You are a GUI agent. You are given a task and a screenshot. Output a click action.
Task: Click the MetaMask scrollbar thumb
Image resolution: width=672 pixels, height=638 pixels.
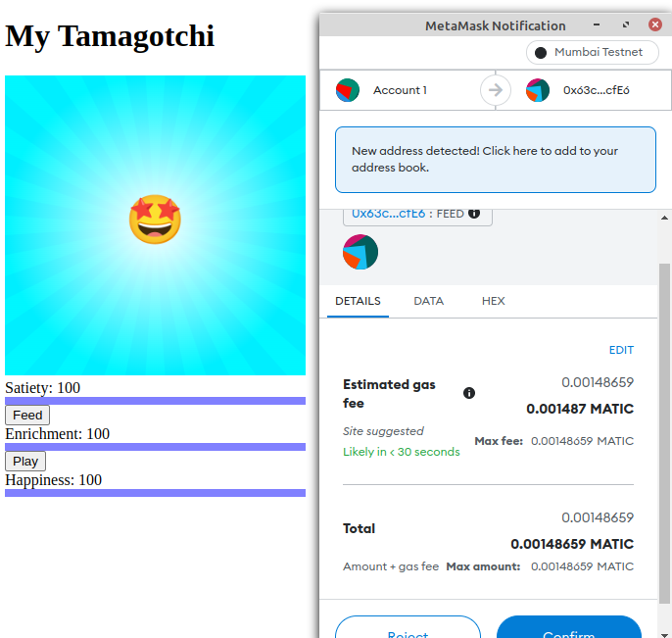tap(664, 433)
